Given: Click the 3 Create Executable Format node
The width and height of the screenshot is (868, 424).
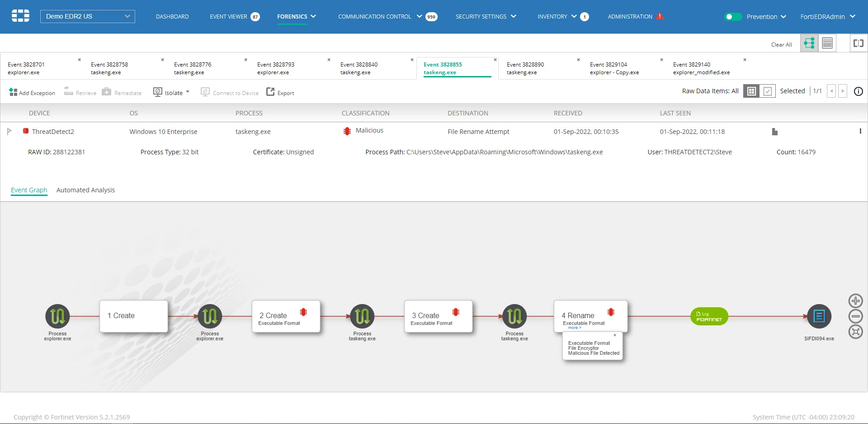Looking at the screenshot, I should [x=439, y=316].
